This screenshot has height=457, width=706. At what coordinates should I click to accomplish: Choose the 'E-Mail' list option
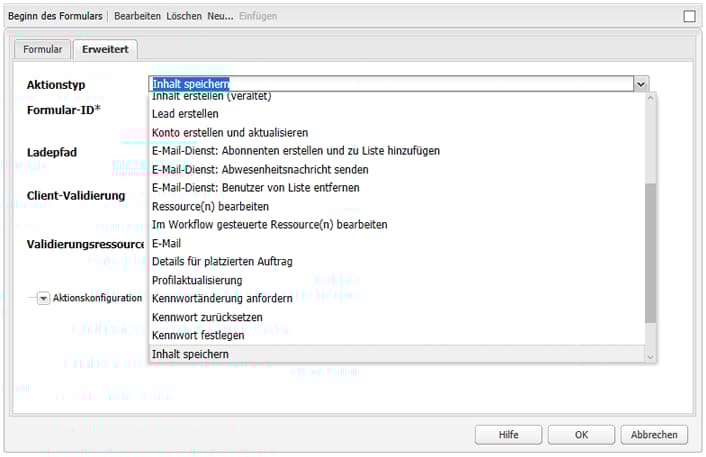pyautogui.click(x=397, y=244)
